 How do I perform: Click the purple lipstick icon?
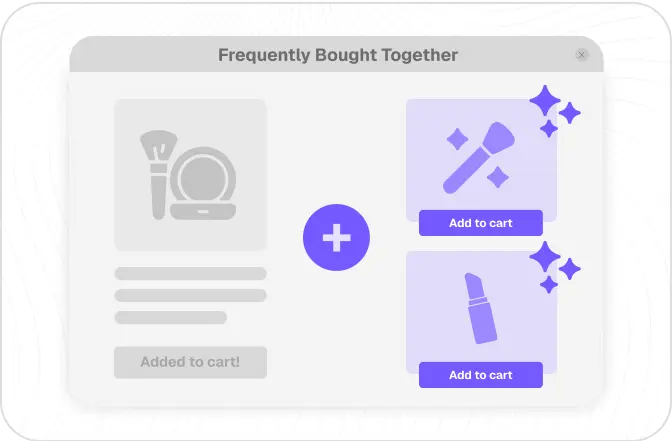point(482,307)
